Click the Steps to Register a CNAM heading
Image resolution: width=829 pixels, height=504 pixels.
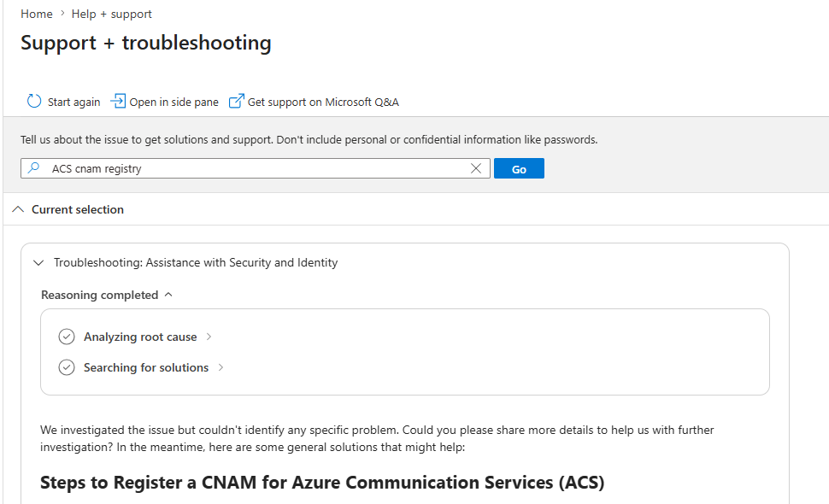[322, 483]
